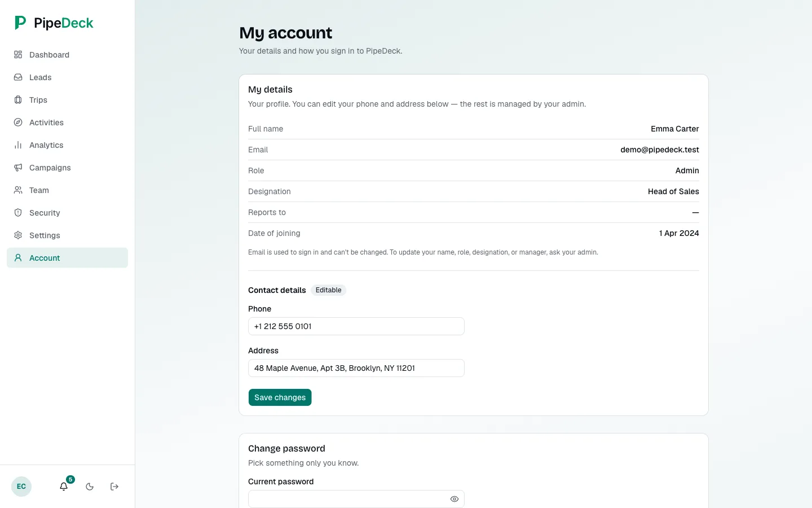This screenshot has width=812, height=508.
Task: Navigate to the Trips section
Action: (67, 100)
